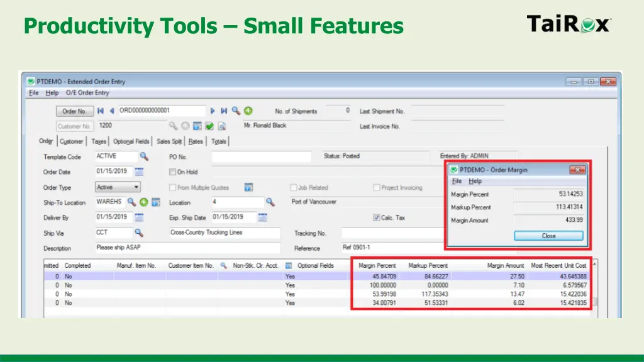The image size is (644, 362).
Task: Open Order Date calendar picker
Action: pyautogui.click(x=139, y=172)
